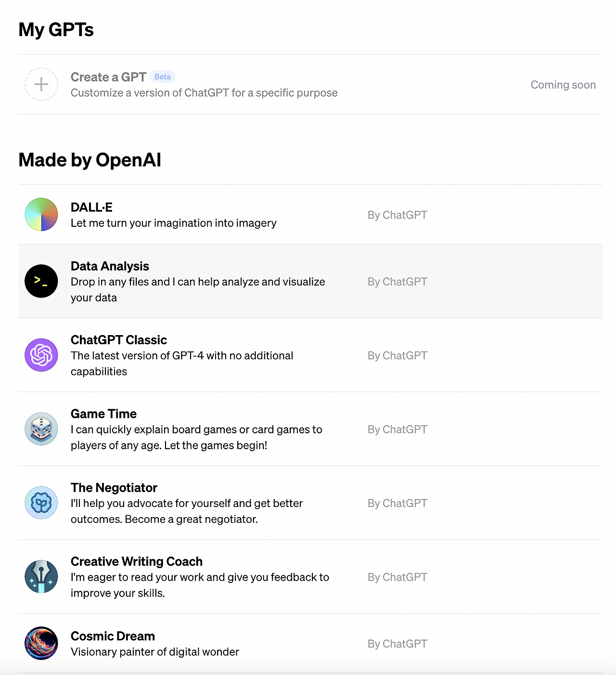The height and width of the screenshot is (675, 616).
Task: Click the Creative Writing Coach pen nib icon
Action: click(41, 577)
